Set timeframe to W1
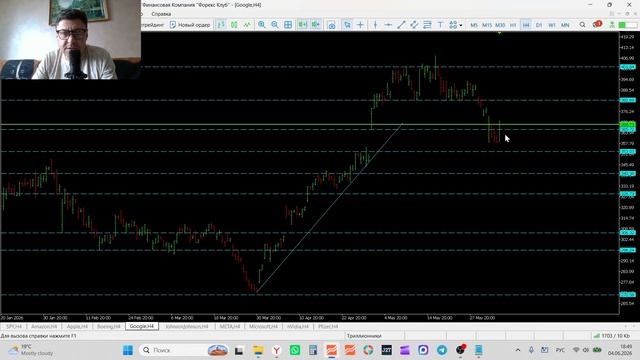Viewport: 640px width, 360px height. (552, 25)
